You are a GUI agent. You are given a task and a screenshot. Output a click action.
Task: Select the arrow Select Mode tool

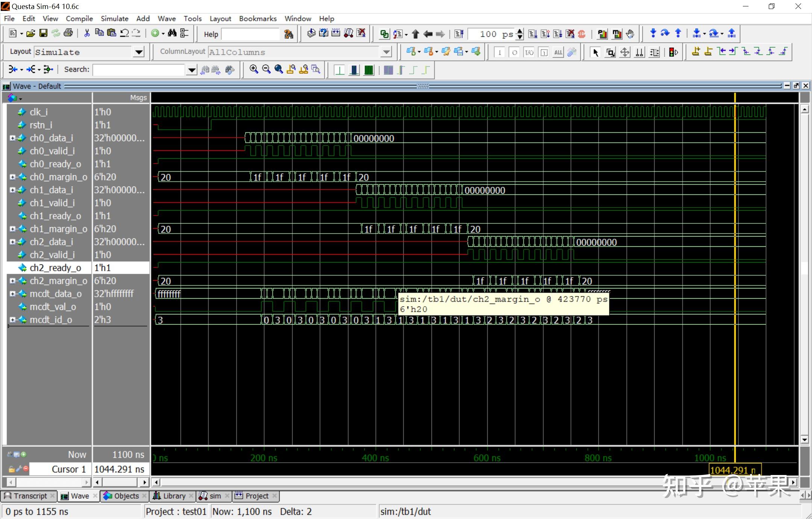pyautogui.click(x=595, y=52)
